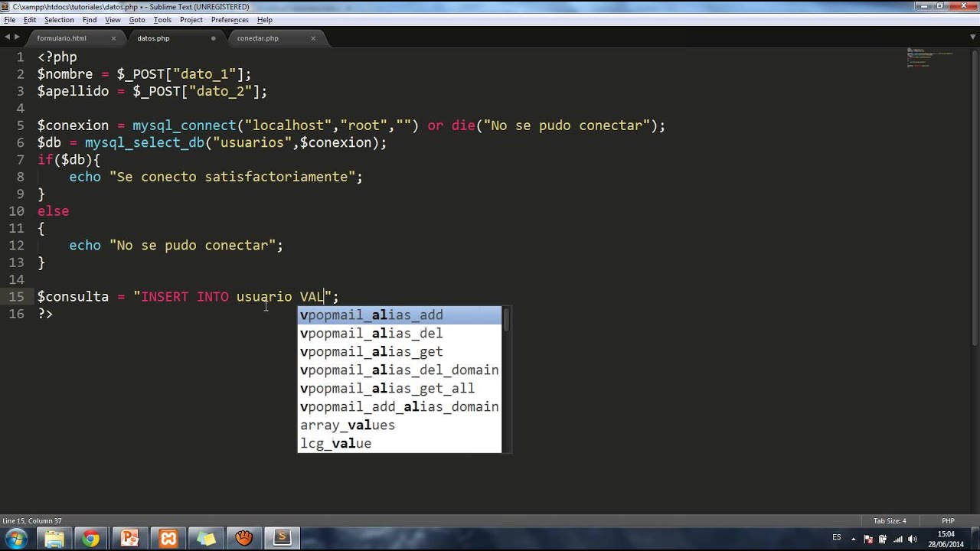Click the autocomplete popup scrollbar
This screenshot has height=551, width=980.
(506, 319)
